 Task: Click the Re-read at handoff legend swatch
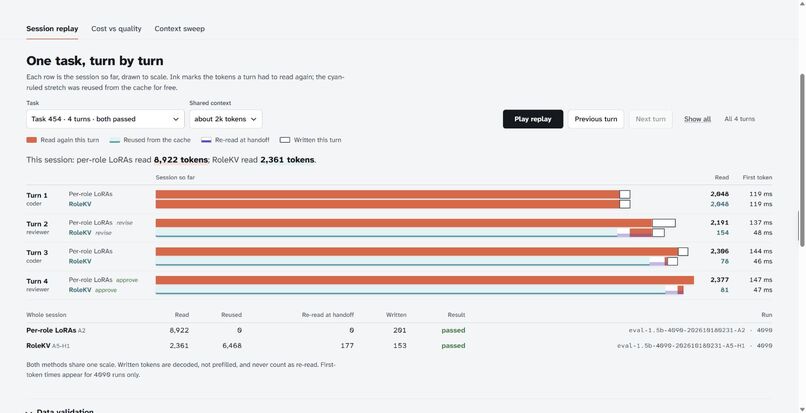pyautogui.click(x=206, y=140)
